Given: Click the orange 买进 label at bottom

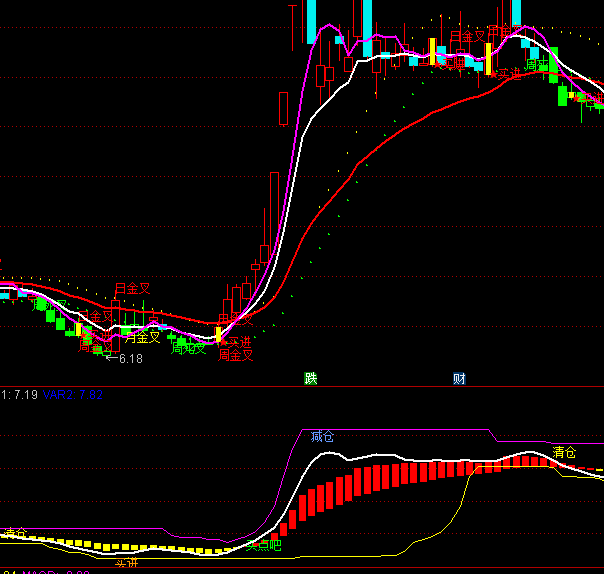Looking at the screenshot, I should click(126, 565).
